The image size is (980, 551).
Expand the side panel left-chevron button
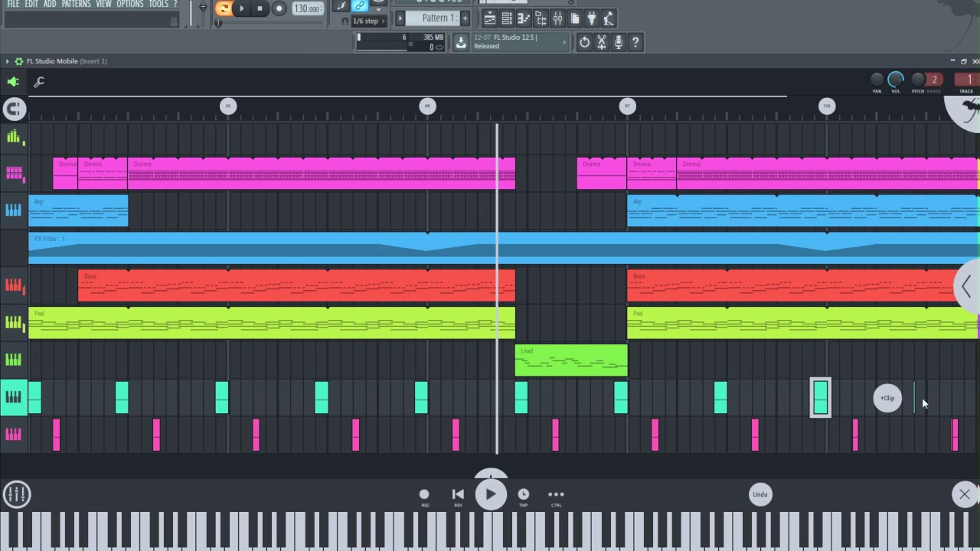[967, 287]
